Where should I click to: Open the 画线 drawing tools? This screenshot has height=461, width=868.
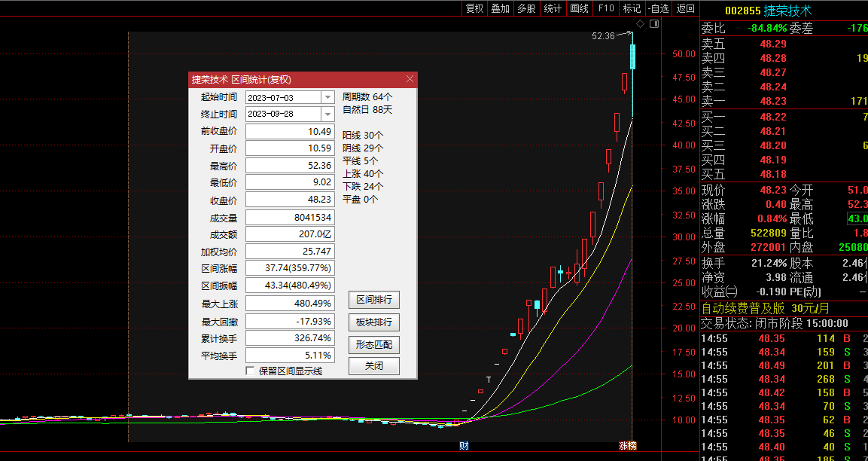(x=579, y=8)
